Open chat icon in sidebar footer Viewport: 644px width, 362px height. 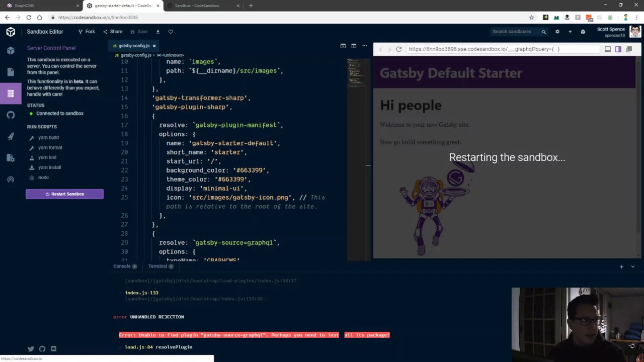53,349
